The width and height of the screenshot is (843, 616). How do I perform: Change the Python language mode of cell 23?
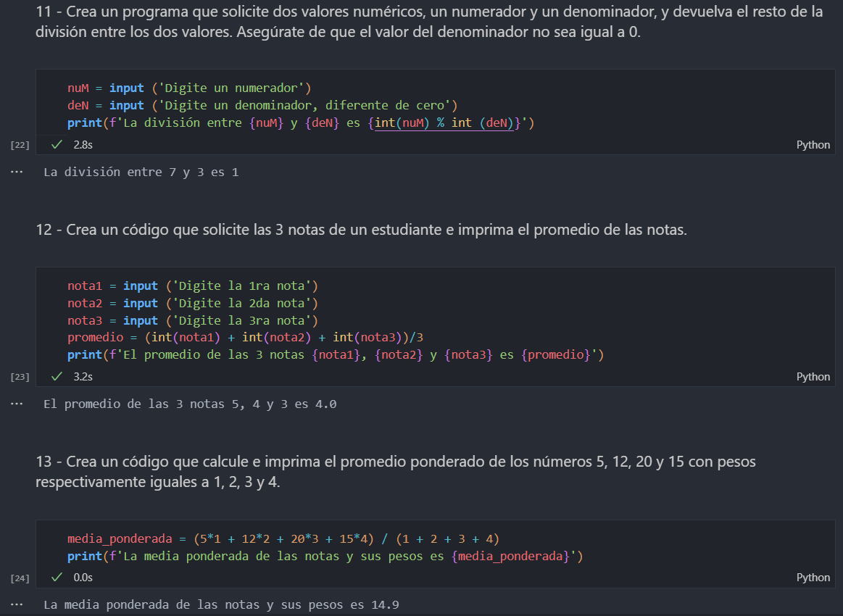(x=813, y=376)
